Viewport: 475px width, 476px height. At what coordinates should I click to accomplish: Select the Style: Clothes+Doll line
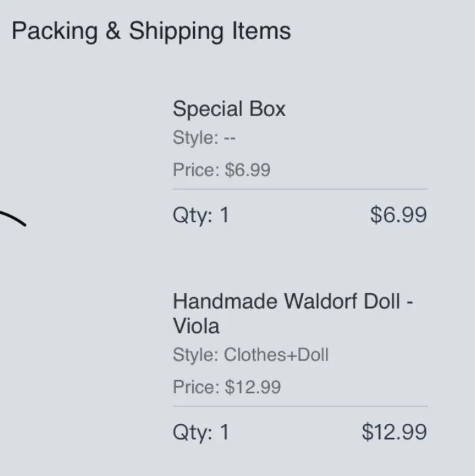click(x=250, y=354)
